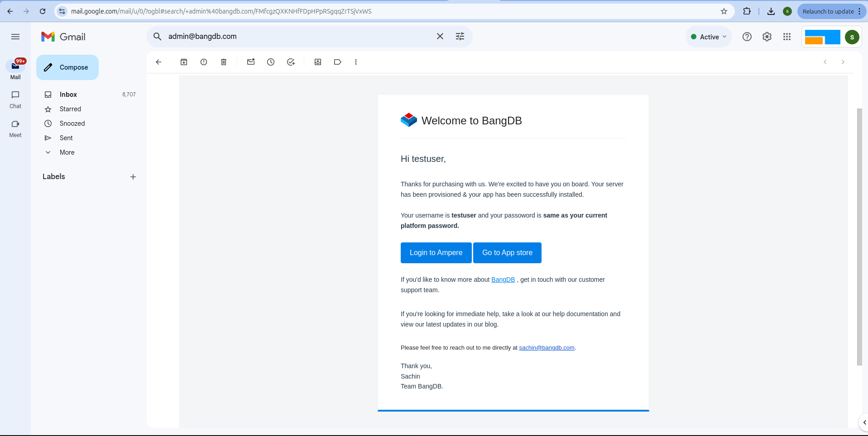The image size is (868, 436).
Task: Reload the page
Action: [x=43, y=11]
